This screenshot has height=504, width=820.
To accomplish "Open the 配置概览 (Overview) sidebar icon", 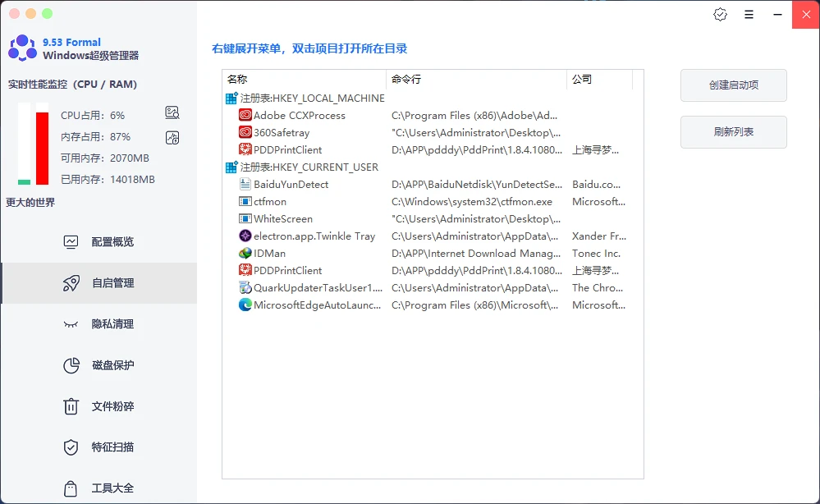I will pyautogui.click(x=72, y=241).
